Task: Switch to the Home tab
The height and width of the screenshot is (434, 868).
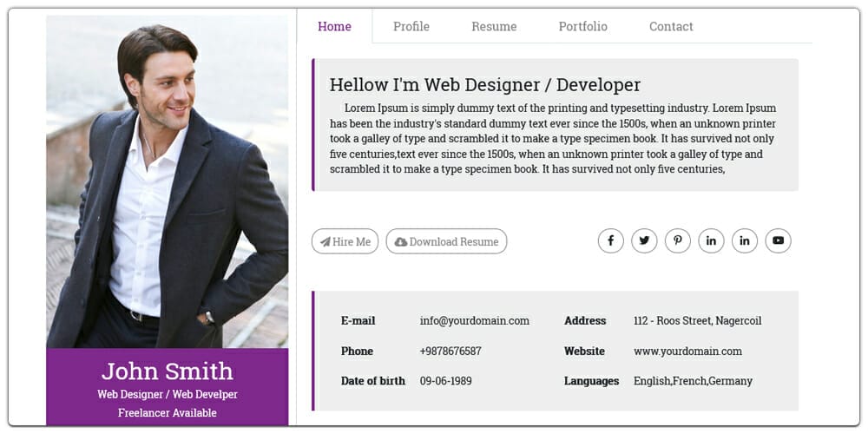Action: pos(334,26)
